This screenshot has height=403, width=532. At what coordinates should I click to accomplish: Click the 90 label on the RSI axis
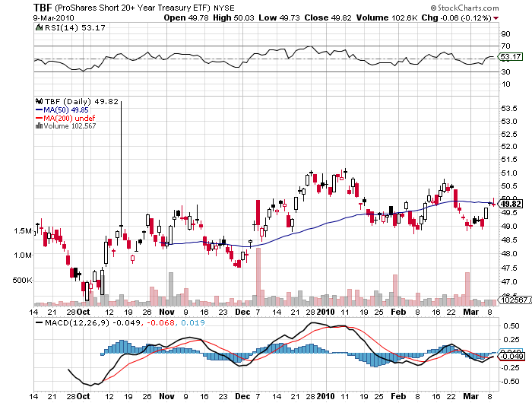[x=505, y=33]
